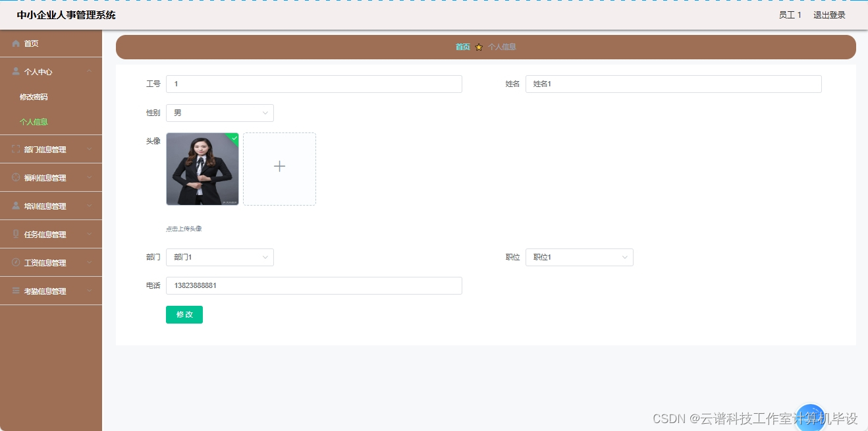Select 女 via the 性别 selector
868x431 pixels.
click(x=220, y=113)
